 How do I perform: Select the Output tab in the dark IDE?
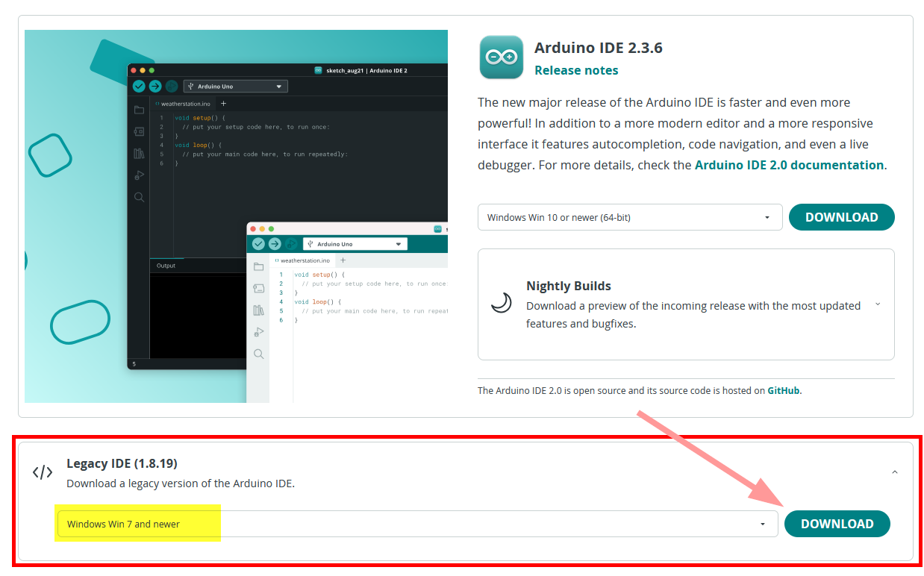(166, 266)
